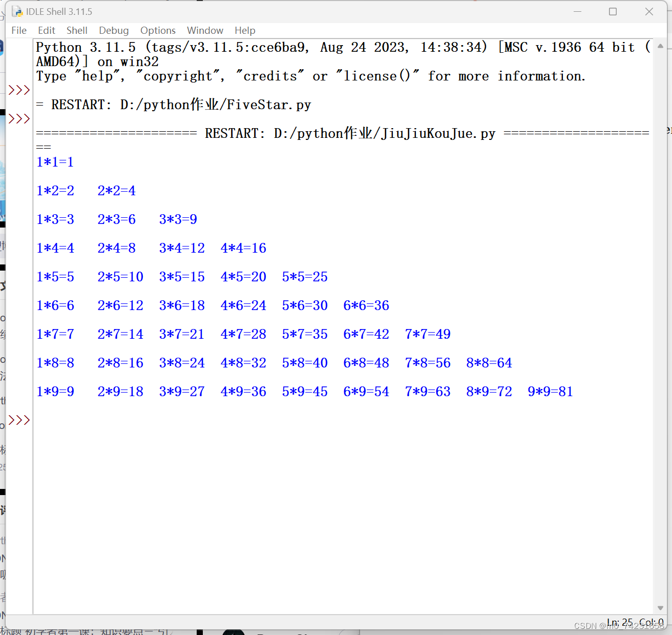The image size is (672, 635).
Task: Click the scrollbar down arrow
Action: point(661,608)
